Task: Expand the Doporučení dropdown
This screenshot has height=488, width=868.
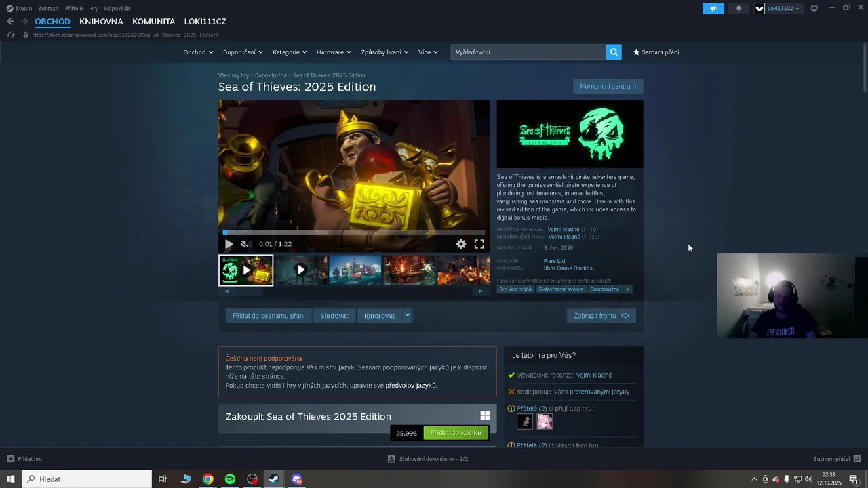Action: (x=243, y=52)
